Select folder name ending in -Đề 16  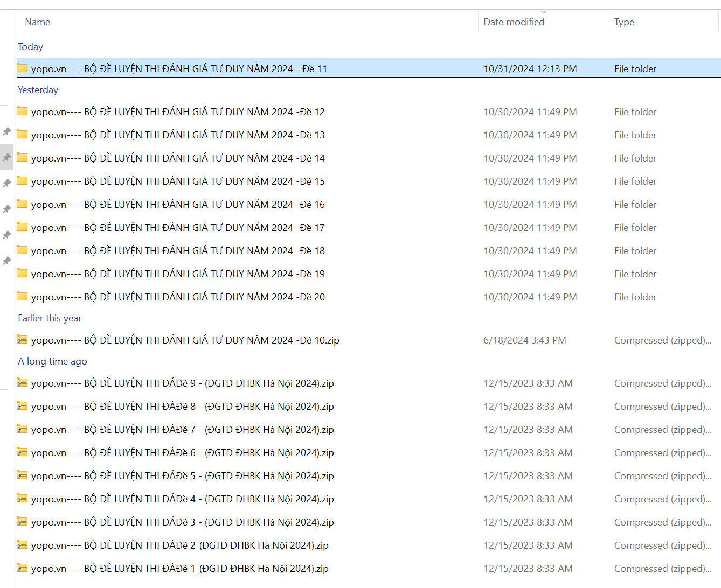click(178, 204)
